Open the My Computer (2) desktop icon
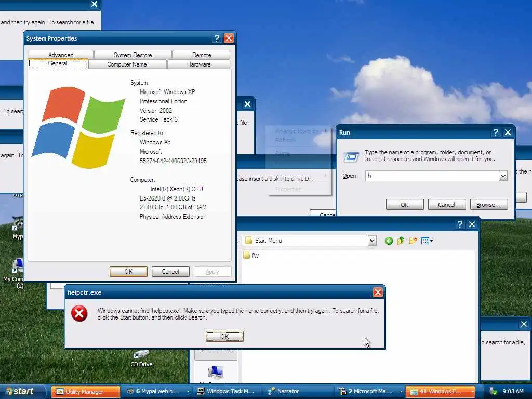The image size is (532, 399). (x=14, y=273)
